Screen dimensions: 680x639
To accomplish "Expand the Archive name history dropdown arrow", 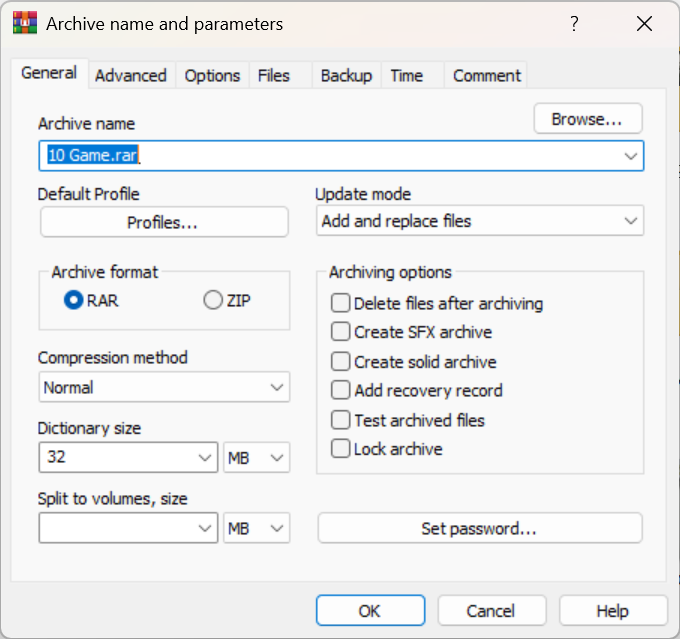I will pyautogui.click(x=631, y=156).
